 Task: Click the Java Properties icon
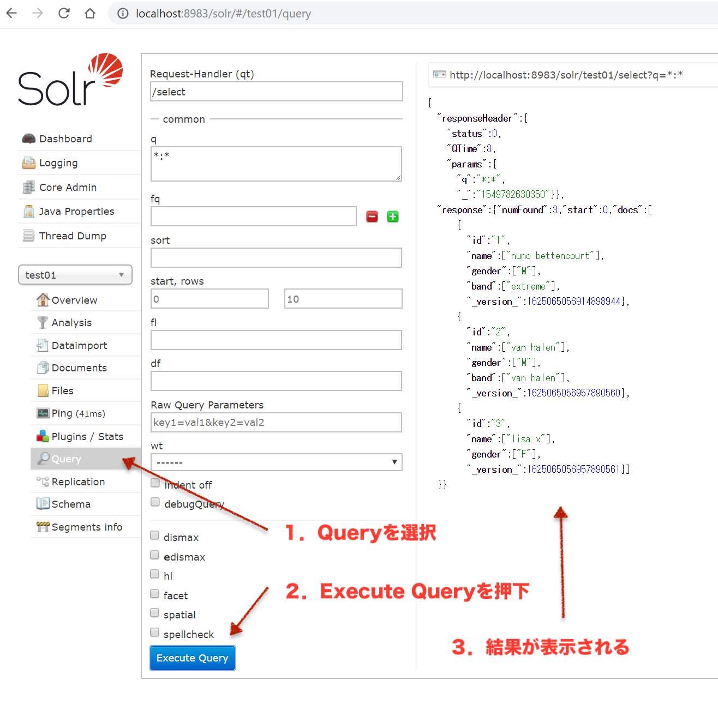coord(28,211)
